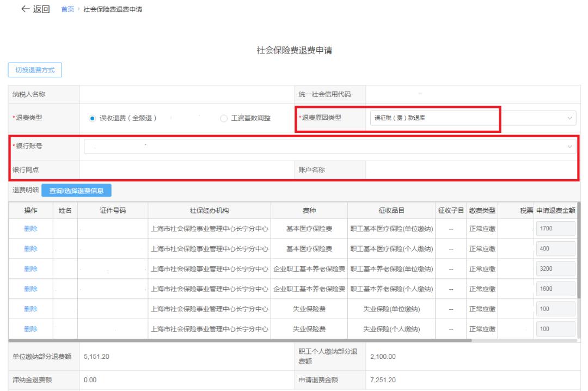Click refund amount field showing 400
The height and width of the screenshot is (391, 588).
(x=555, y=249)
